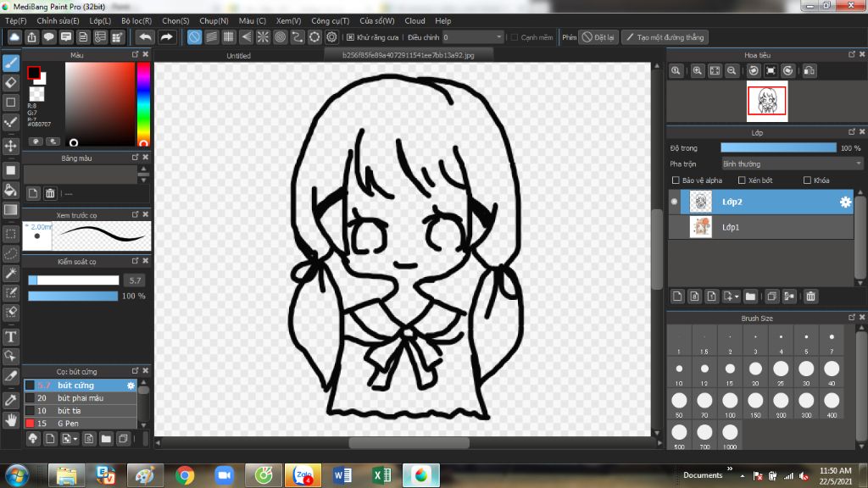This screenshot has height=488, width=868.
Task: Open snap settings gear icon
Action: point(331,37)
